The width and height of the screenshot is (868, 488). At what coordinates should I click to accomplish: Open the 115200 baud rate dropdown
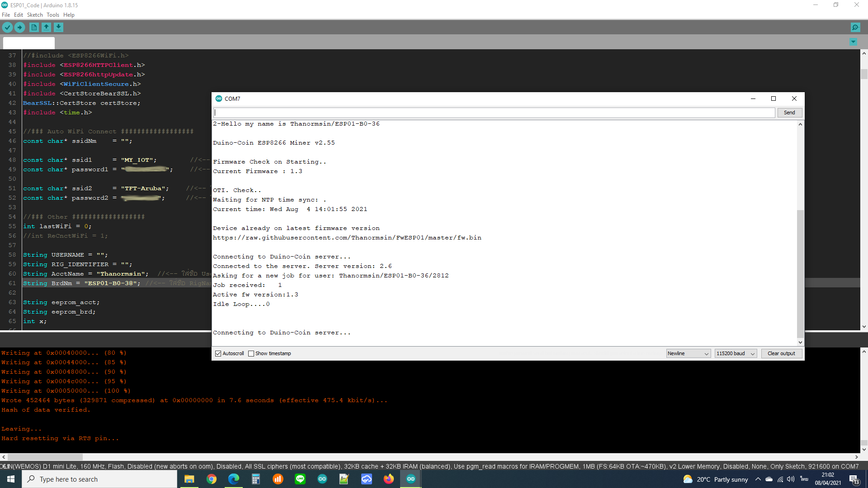click(x=736, y=353)
